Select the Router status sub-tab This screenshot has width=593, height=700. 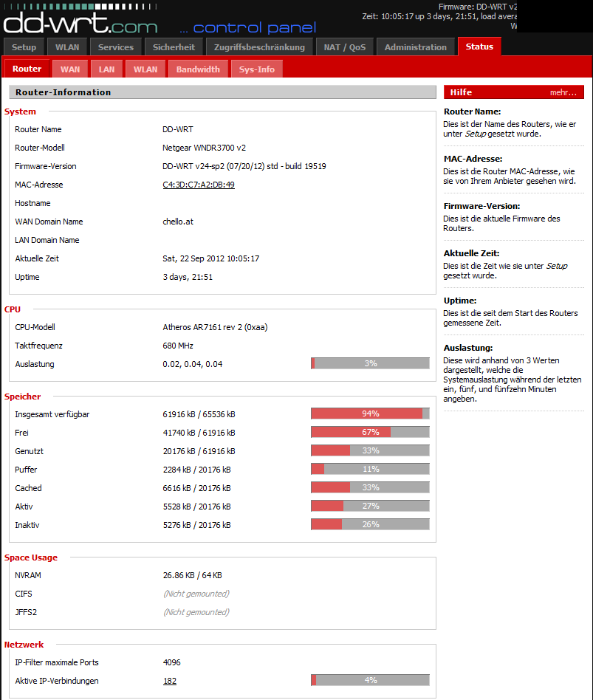point(27,69)
